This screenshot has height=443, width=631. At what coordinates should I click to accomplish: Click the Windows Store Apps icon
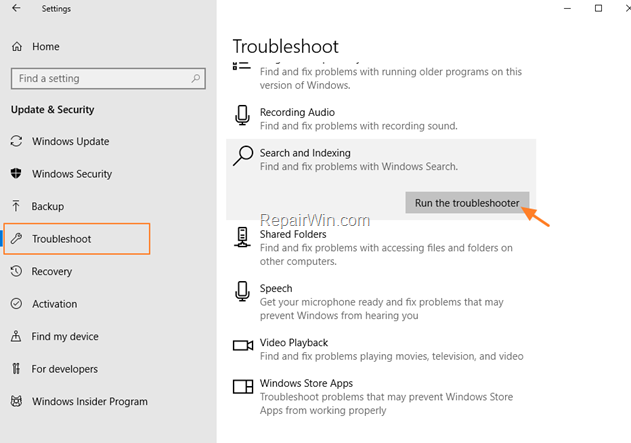pos(243,386)
